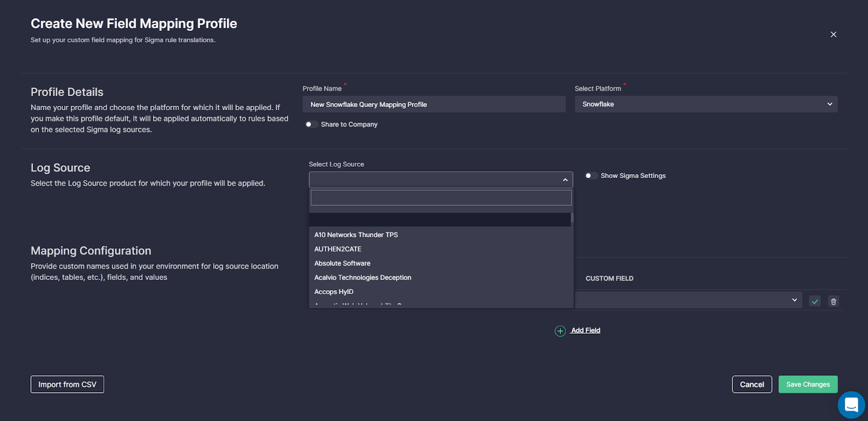The width and height of the screenshot is (868, 421).
Task: Click the trash delete field icon
Action: (x=833, y=301)
